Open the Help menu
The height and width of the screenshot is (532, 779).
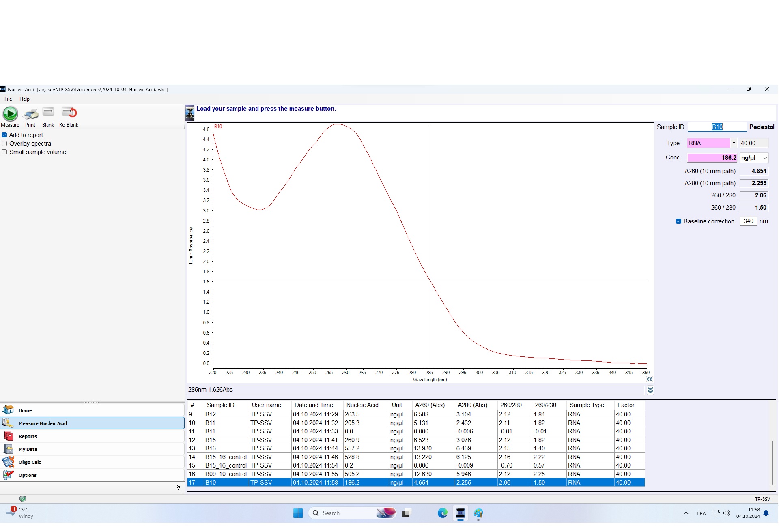(24, 99)
